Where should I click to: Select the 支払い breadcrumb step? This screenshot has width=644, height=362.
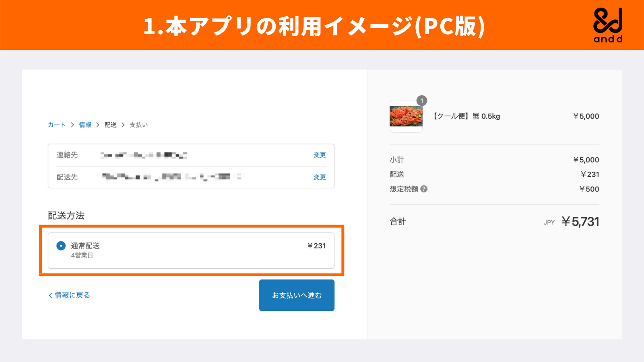click(x=138, y=125)
